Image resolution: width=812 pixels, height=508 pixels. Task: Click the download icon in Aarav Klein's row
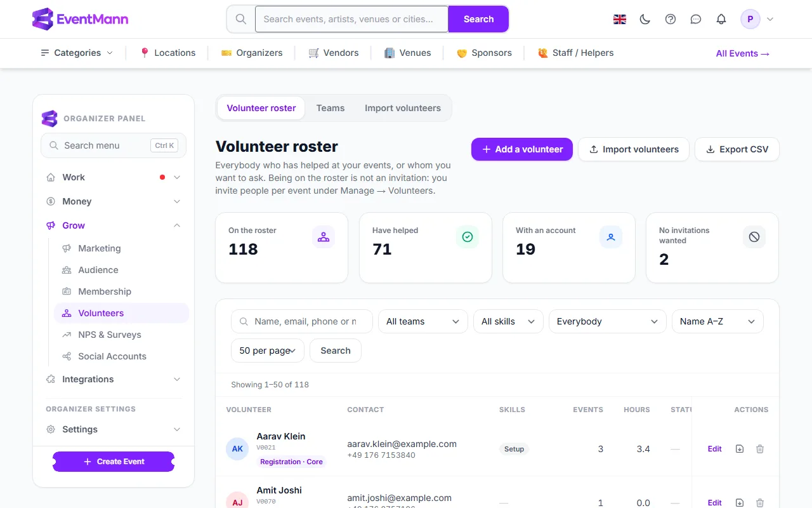coord(740,449)
